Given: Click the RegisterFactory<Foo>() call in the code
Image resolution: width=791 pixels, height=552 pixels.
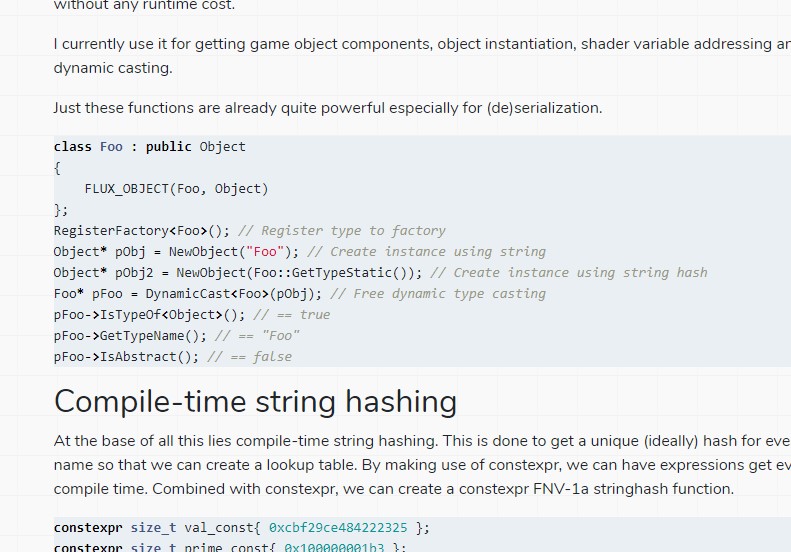Looking at the screenshot, I should 142,231.
